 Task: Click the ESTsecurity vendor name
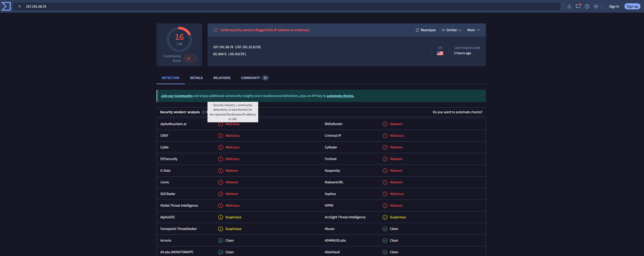[x=169, y=159]
